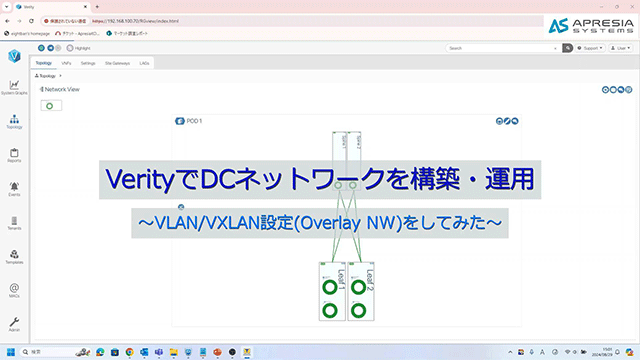640x360 pixels.
Task: Select the Leaf 1 switch
Action: point(332,291)
